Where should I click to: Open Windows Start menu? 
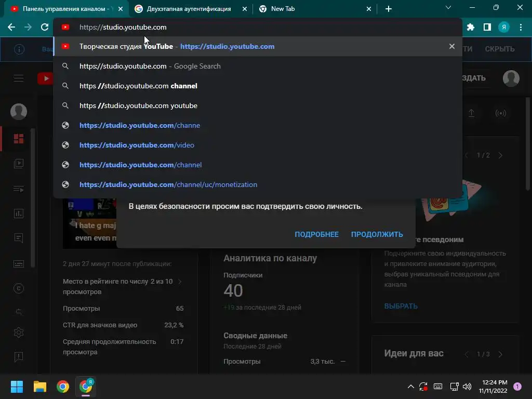tap(17, 387)
